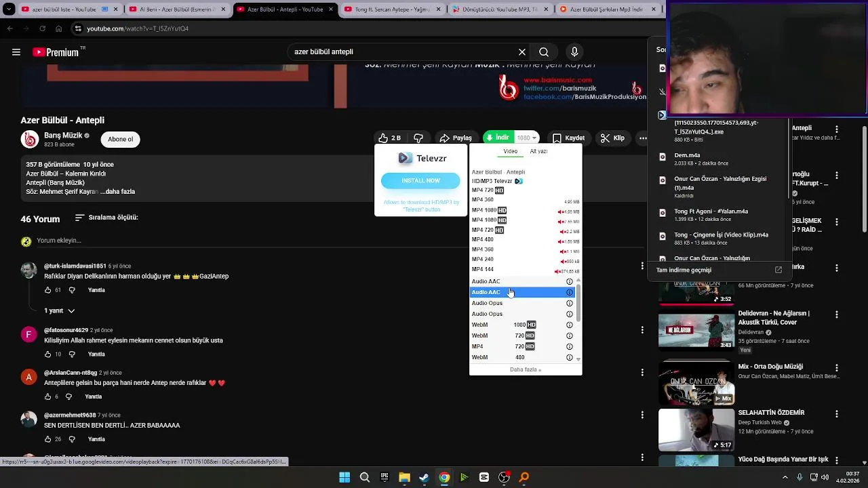Expand description with ...daha fazla

point(118,192)
